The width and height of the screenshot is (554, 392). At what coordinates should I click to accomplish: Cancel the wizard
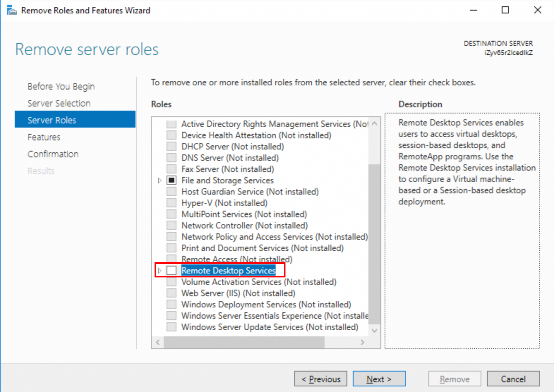(x=513, y=379)
